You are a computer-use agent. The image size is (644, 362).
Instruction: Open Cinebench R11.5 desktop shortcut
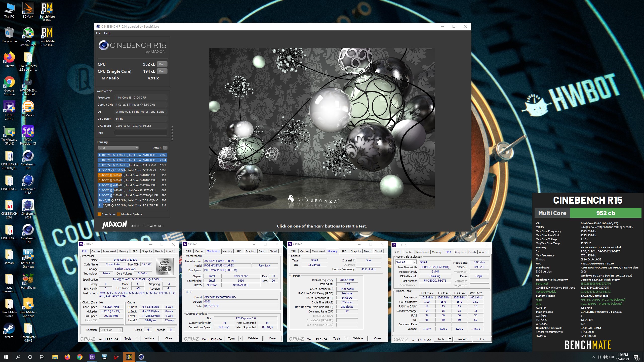point(28,184)
